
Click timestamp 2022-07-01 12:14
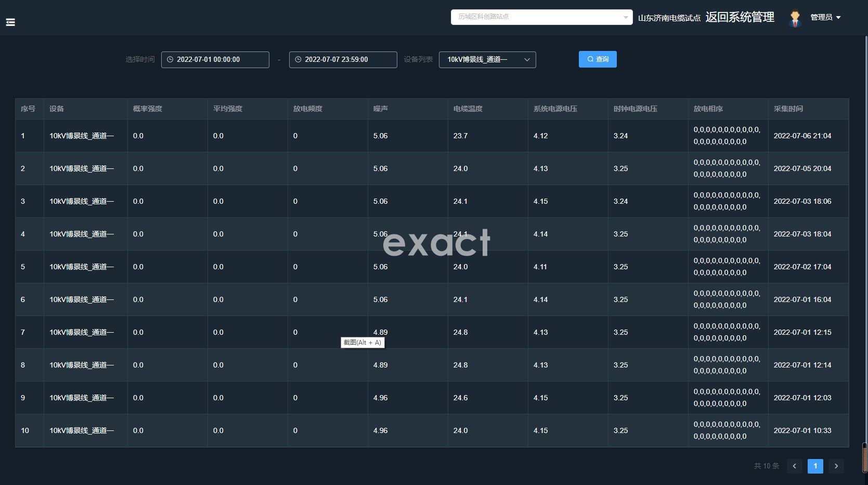[x=802, y=365]
